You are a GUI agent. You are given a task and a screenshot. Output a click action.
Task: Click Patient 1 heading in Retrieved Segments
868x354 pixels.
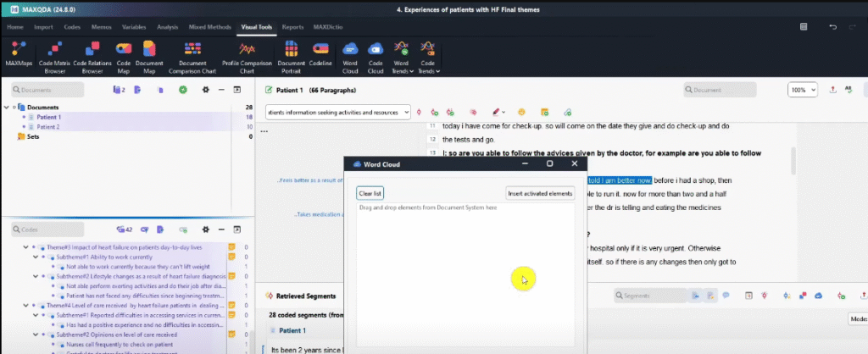[292, 331]
